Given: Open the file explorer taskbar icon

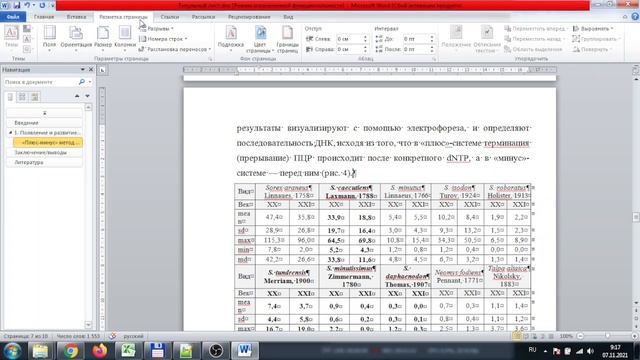Looking at the screenshot, I should click(40, 351).
